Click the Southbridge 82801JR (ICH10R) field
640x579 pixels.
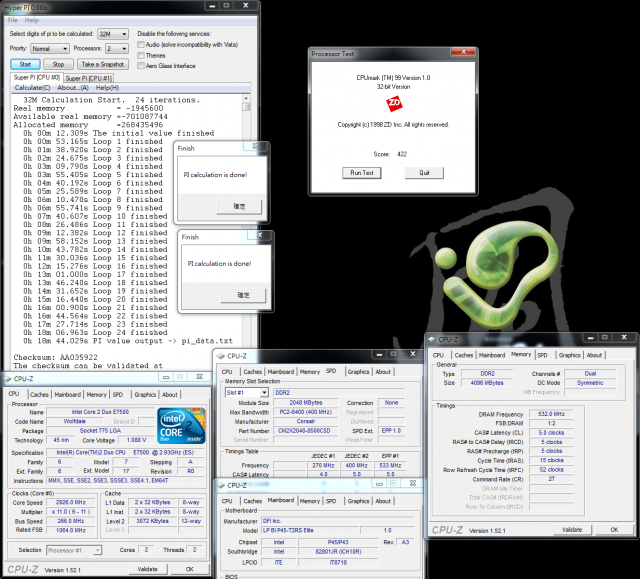tap(338, 552)
